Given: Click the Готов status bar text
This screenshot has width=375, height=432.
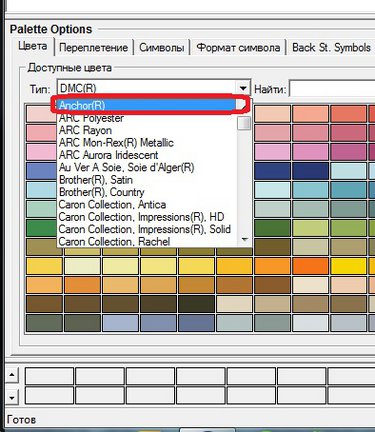Looking at the screenshot, I should click(21, 419).
